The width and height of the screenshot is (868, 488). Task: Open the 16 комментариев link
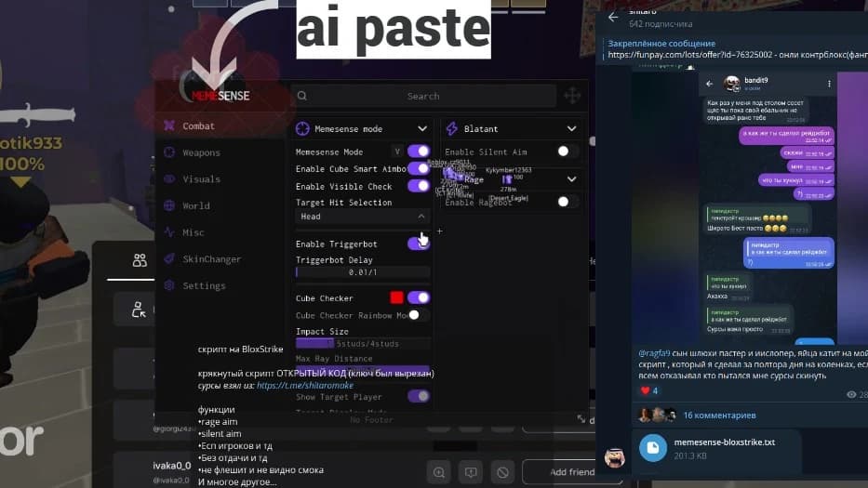(719, 415)
